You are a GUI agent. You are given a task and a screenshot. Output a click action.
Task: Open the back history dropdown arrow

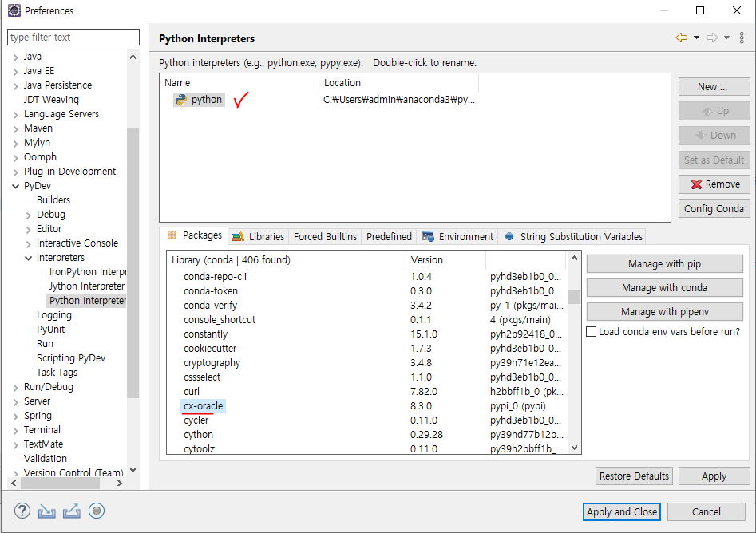click(697, 38)
